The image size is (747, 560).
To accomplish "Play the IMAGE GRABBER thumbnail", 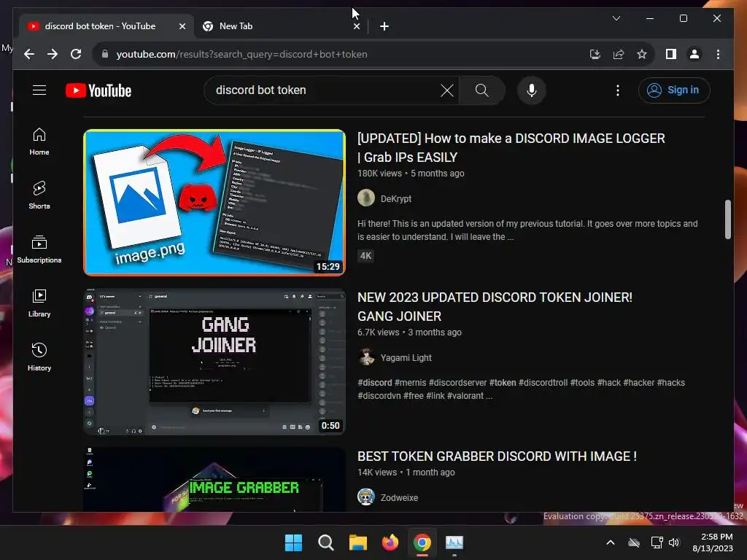I will coord(214,479).
